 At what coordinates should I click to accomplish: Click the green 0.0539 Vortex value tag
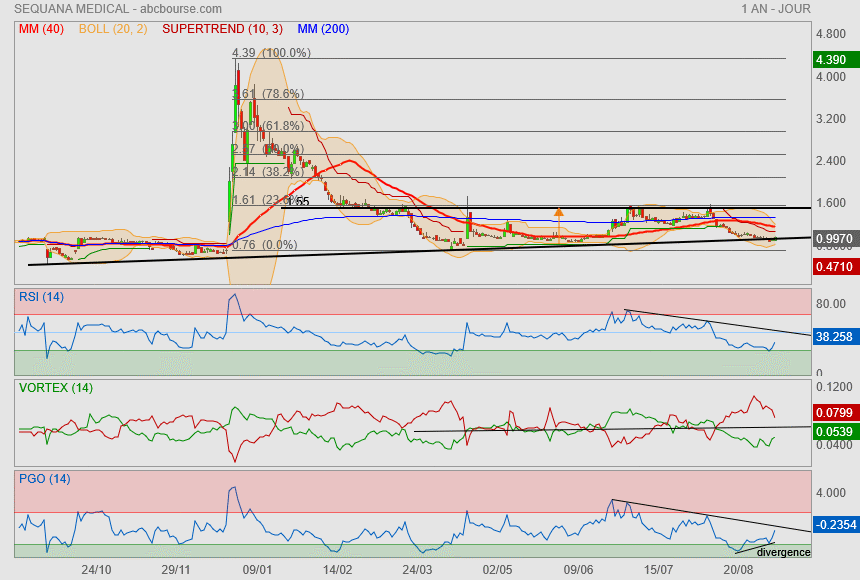pos(833,432)
